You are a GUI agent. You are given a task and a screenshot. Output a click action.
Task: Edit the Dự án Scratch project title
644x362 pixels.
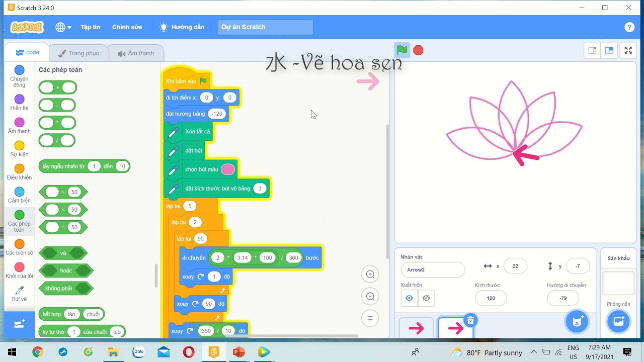(265, 27)
